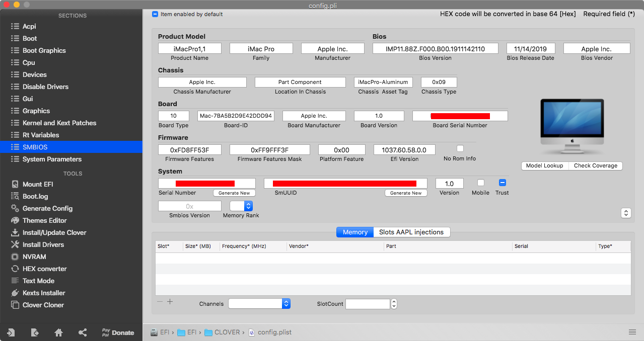The width and height of the screenshot is (644, 341).
Task: Open Generate Config tool icon
Action: 15,209
